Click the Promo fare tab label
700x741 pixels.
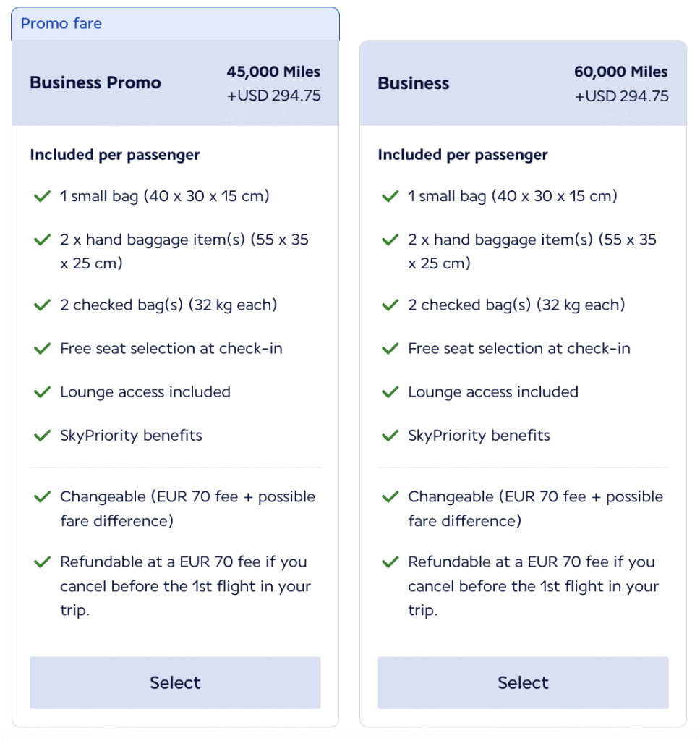[61, 23]
